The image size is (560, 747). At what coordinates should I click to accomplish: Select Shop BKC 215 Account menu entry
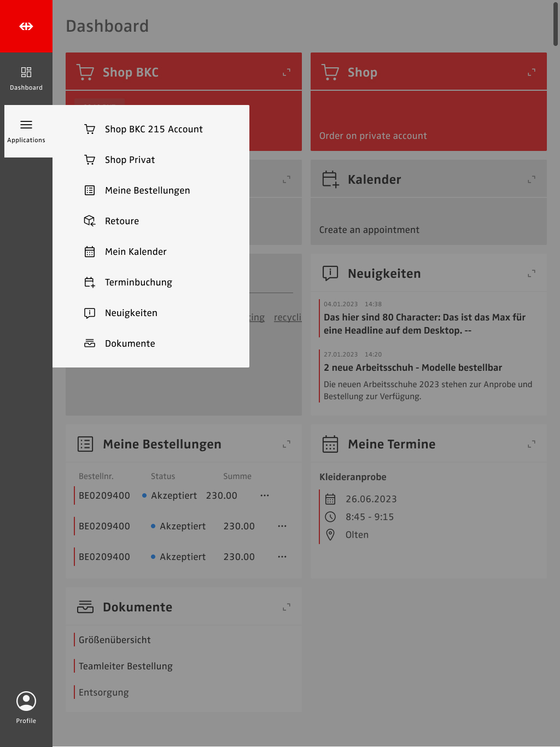point(154,129)
